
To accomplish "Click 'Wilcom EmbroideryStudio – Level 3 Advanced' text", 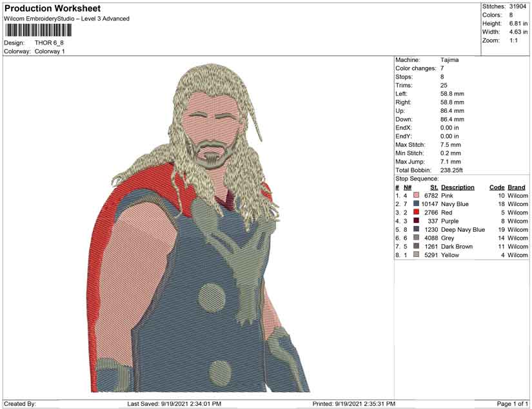I will click(x=66, y=19).
